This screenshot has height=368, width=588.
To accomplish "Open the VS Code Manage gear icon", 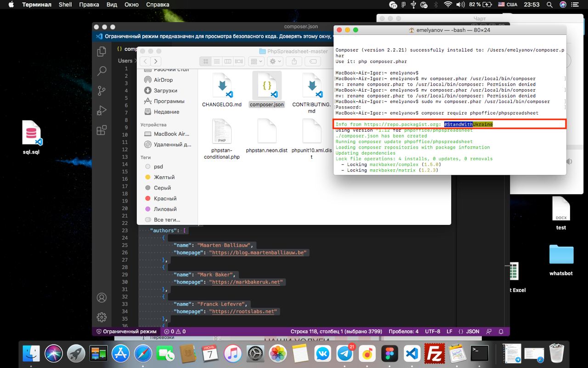I will [x=102, y=317].
